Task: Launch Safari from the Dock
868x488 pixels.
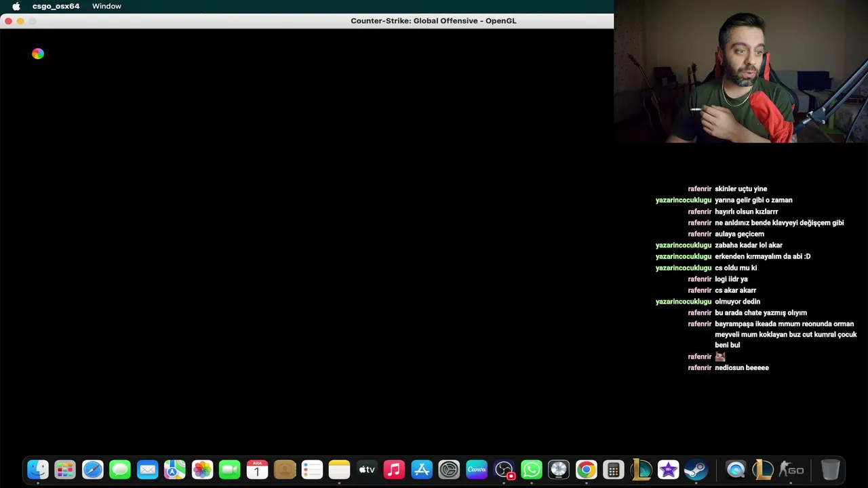Action: (93, 470)
